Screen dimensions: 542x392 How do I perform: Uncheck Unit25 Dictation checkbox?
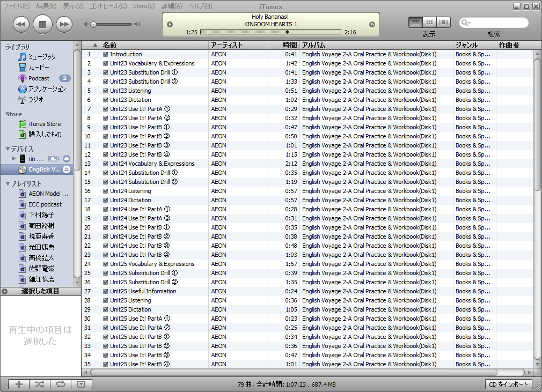click(105, 310)
